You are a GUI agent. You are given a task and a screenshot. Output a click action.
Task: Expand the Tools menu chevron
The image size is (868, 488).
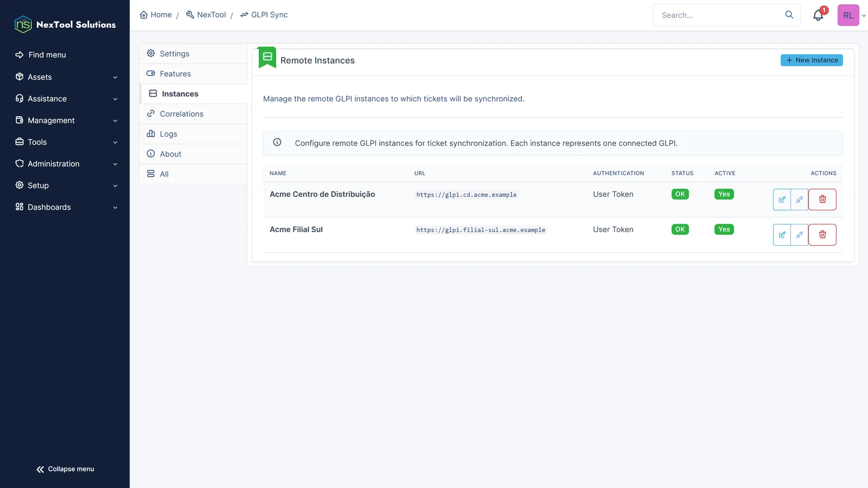pyautogui.click(x=115, y=143)
